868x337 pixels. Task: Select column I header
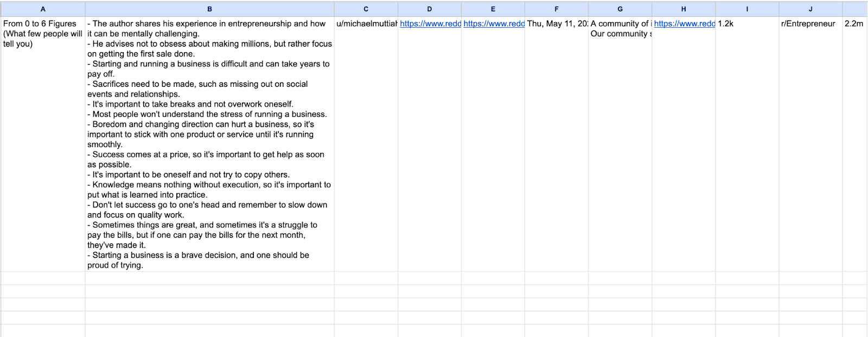[747, 9]
